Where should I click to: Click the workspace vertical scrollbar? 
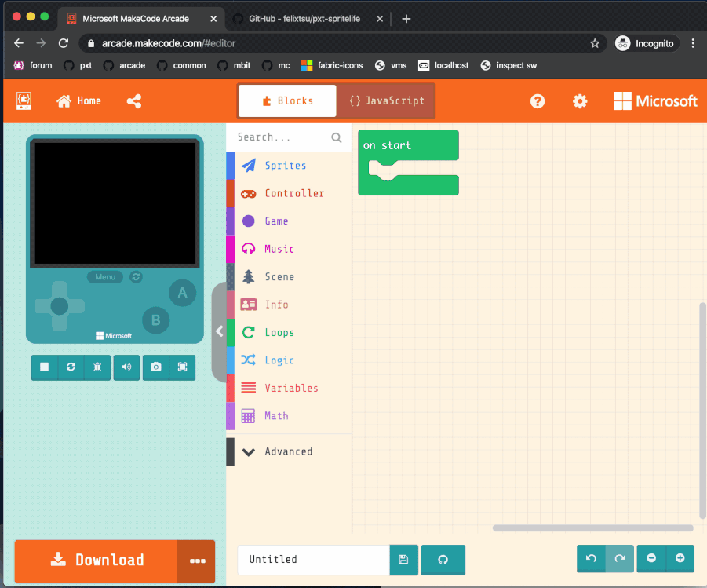[702, 411]
